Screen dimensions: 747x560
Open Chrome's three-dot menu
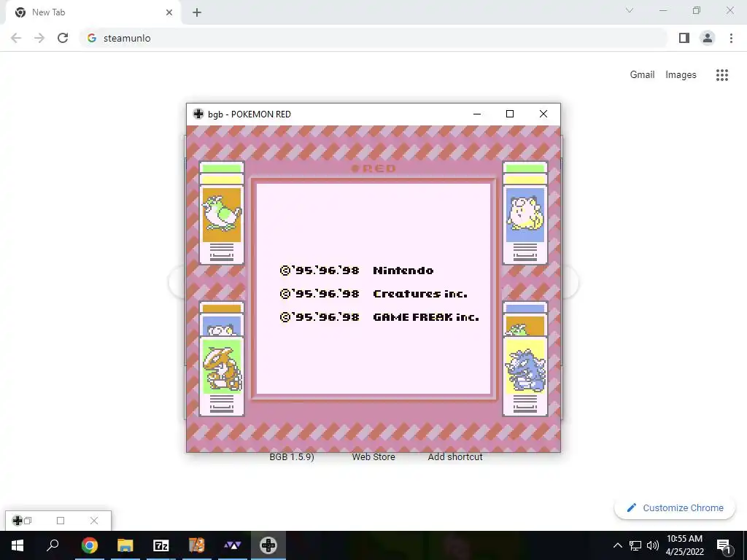tap(731, 38)
